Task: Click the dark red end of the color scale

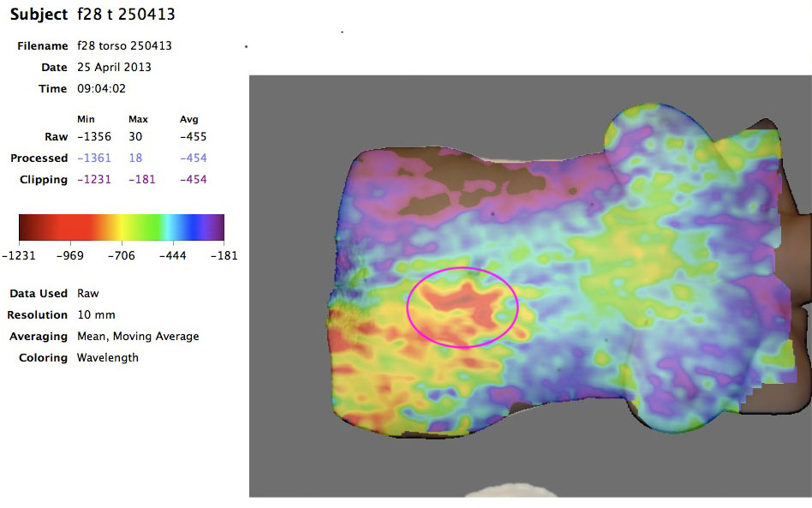Action: (x=30, y=227)
